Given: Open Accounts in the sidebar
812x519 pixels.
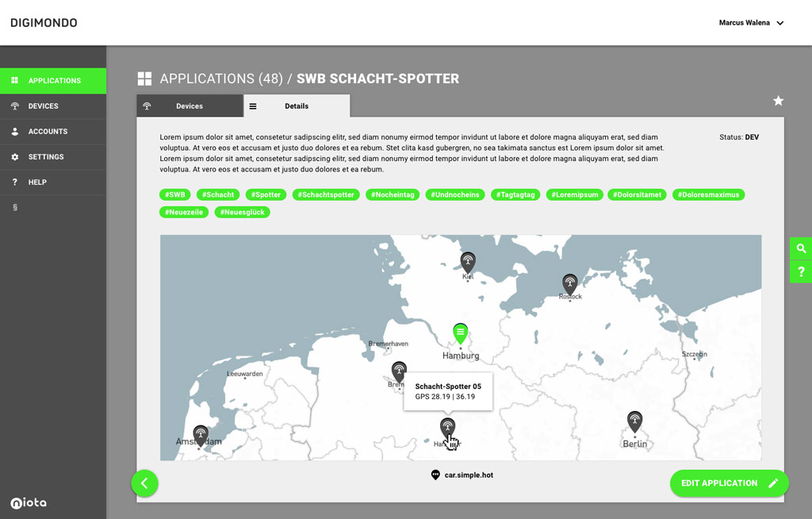Looking at the screenshot, I should tap(53, 132).
